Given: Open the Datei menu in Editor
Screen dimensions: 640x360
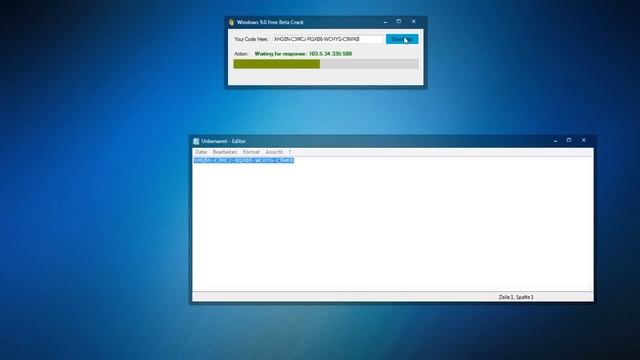Looking at the screenshot, I should point(201,152).
